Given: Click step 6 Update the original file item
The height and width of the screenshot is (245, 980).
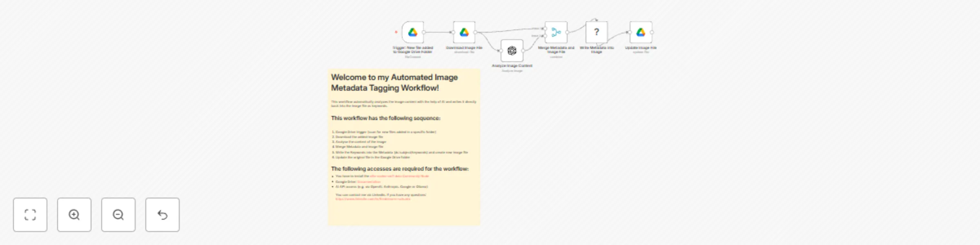Looking at the screenshot, I should coord(372,157).
